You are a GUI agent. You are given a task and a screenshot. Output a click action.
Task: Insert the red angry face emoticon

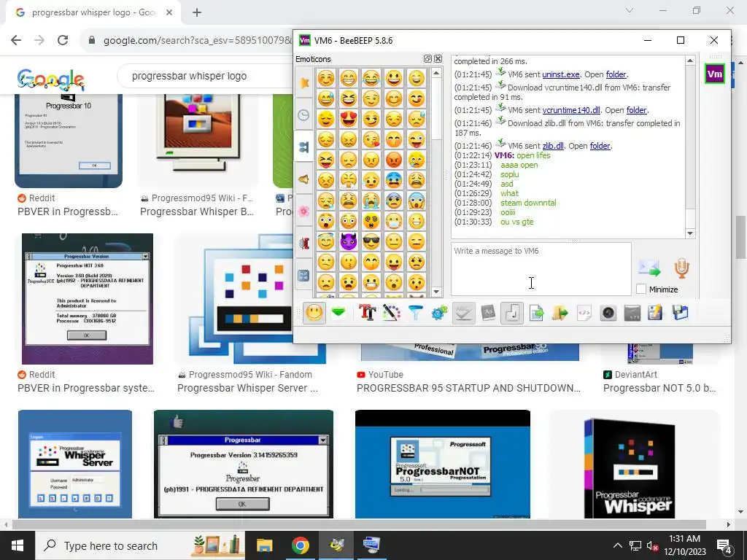pos(394,160)
